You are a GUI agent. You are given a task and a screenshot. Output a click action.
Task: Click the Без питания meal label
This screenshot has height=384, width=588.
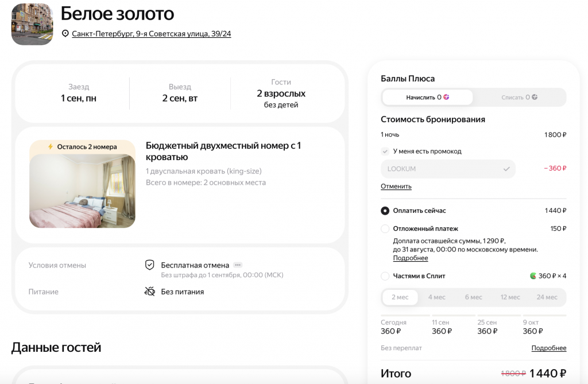[x=183, y=292]
